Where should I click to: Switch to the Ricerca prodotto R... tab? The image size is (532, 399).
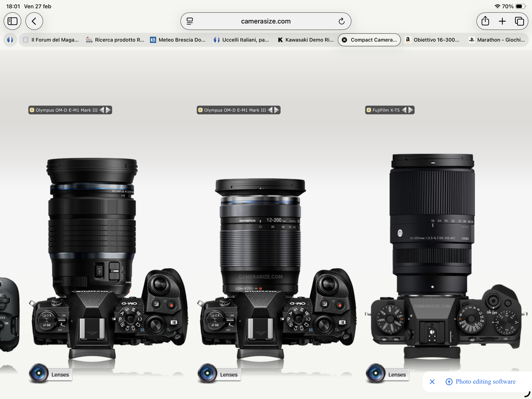115,40
